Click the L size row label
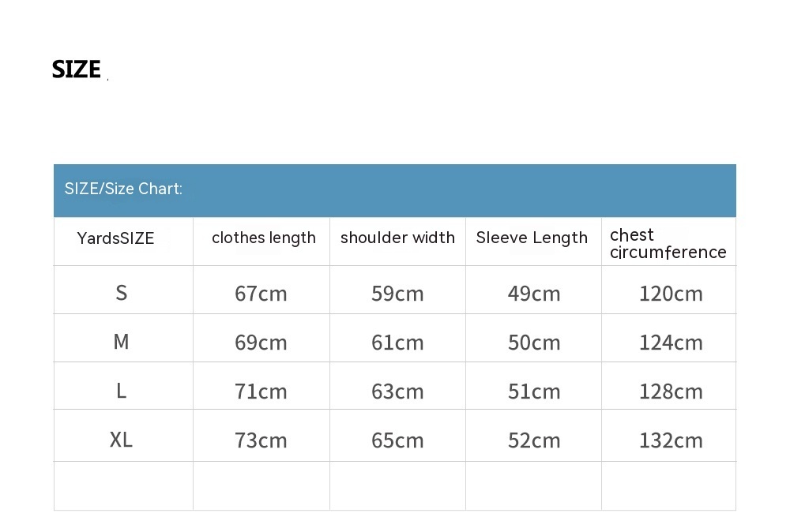The image size is (790, 532). pyautogui.click(x=121, y=391)
